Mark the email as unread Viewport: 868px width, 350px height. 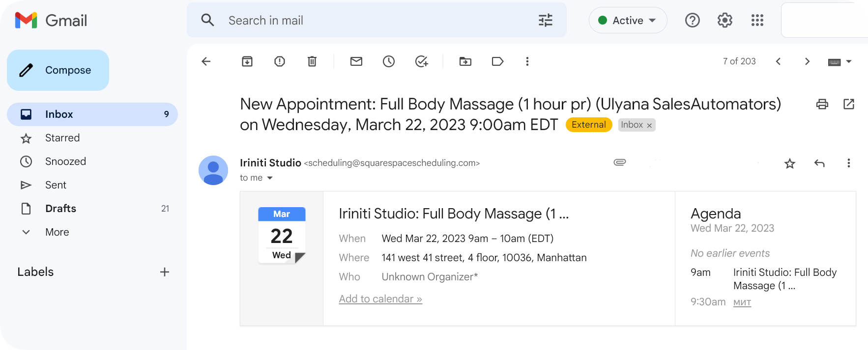(356, 61)
